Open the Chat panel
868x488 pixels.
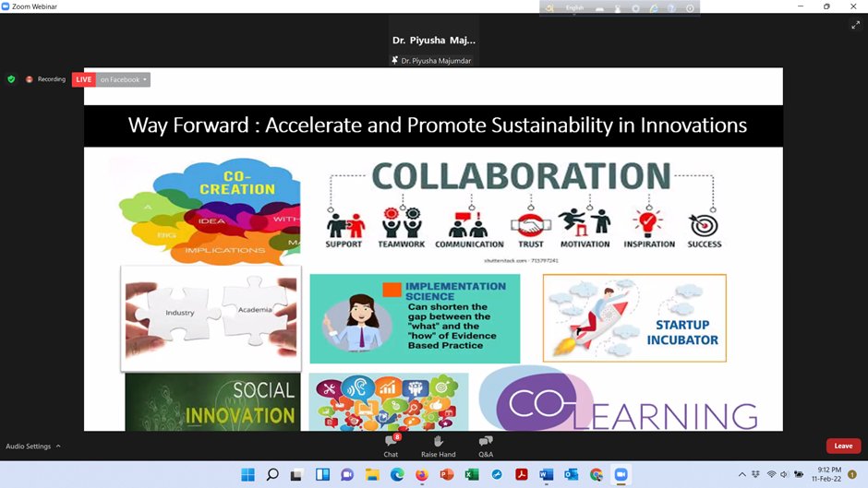392,446
